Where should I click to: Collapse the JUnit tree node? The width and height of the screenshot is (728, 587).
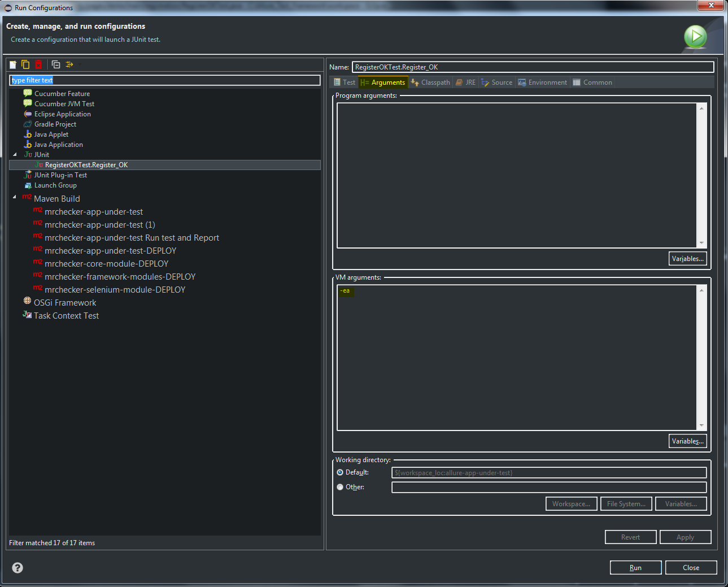[x=15, y=154]
